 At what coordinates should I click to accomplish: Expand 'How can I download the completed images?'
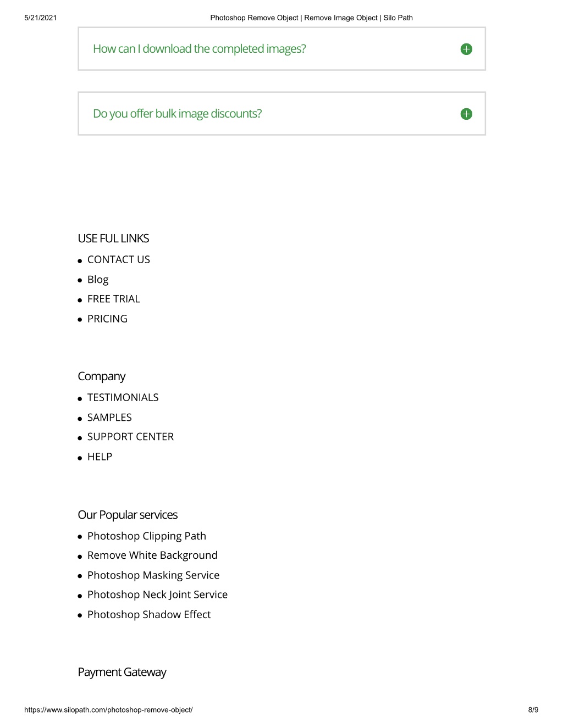click(x=281, y=49)
